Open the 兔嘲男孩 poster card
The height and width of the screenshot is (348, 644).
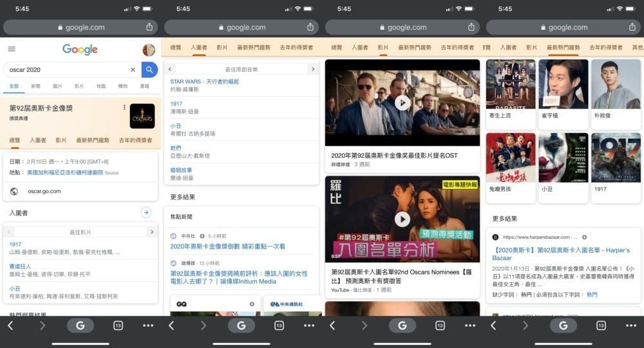tap(511, 167)
